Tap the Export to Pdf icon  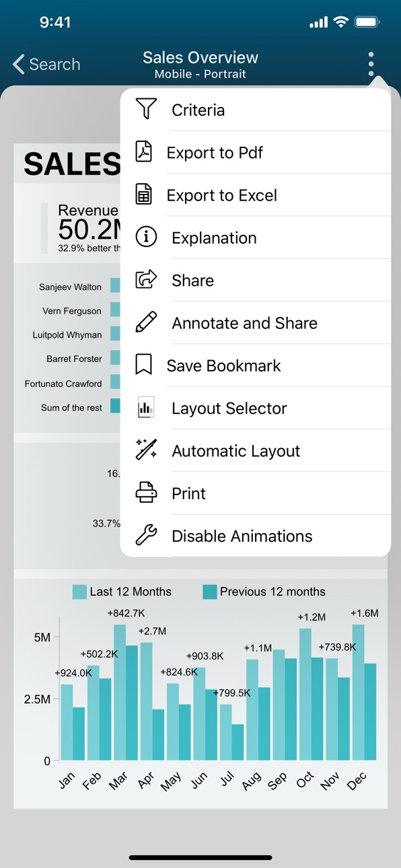click(144, 152)
